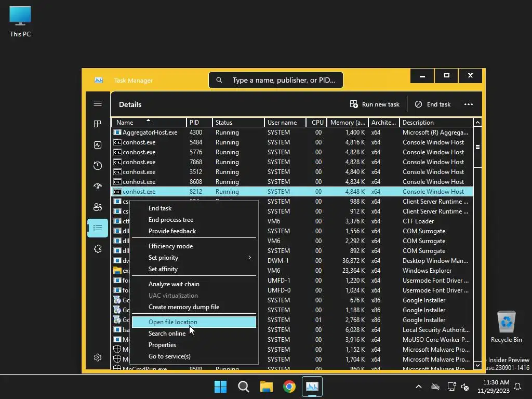This screenshot has width=532, height=399.
Task: Click the 36,872 K memory value
Action: point(353,261)
